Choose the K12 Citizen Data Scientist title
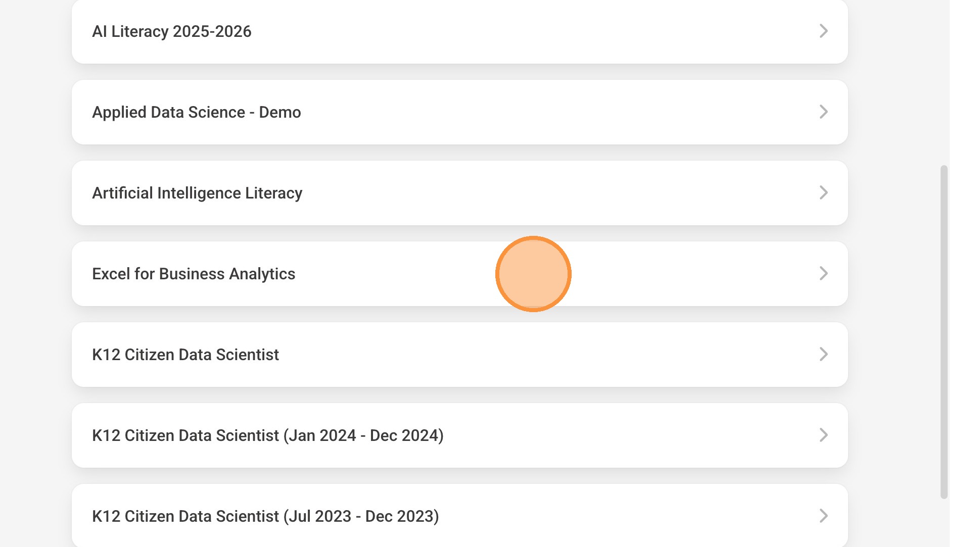Viewport: 980px width, 547px height. 185,355
